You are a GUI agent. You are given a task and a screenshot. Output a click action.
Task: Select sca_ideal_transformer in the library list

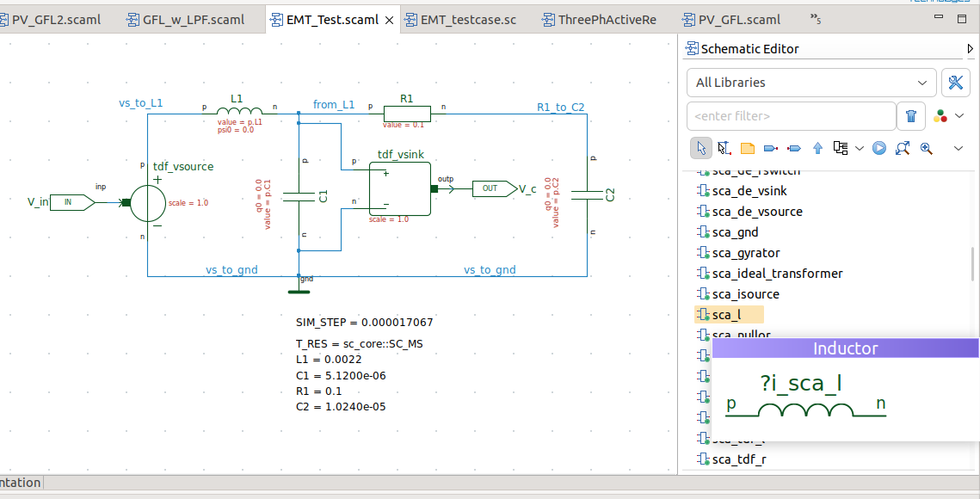(x=769, y=274)
